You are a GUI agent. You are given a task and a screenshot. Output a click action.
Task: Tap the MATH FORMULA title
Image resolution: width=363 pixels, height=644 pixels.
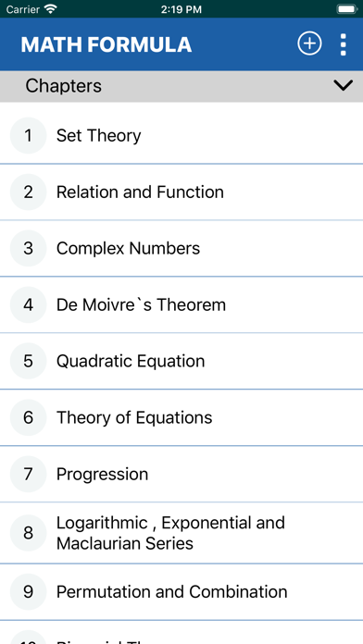(106, 44)
